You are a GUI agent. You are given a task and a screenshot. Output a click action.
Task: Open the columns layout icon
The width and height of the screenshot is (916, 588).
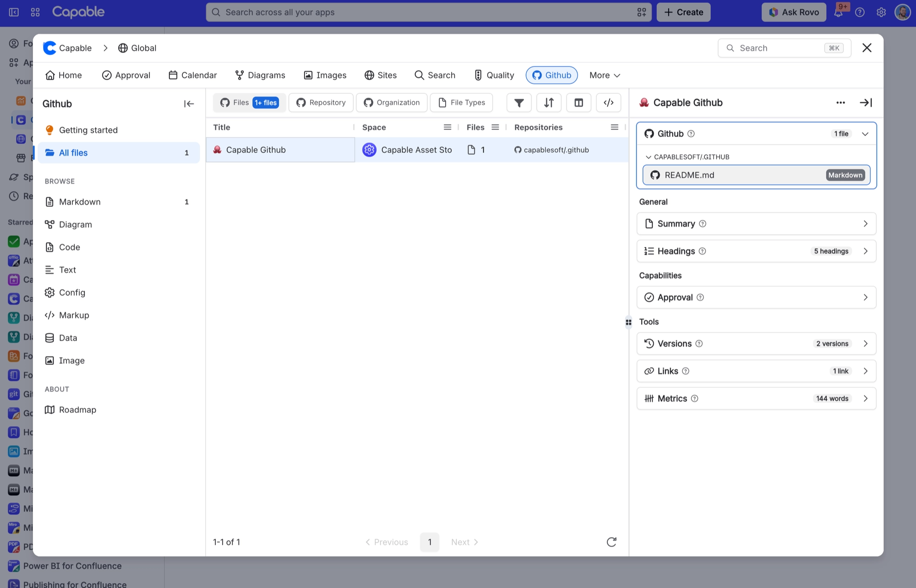[579, 103]
